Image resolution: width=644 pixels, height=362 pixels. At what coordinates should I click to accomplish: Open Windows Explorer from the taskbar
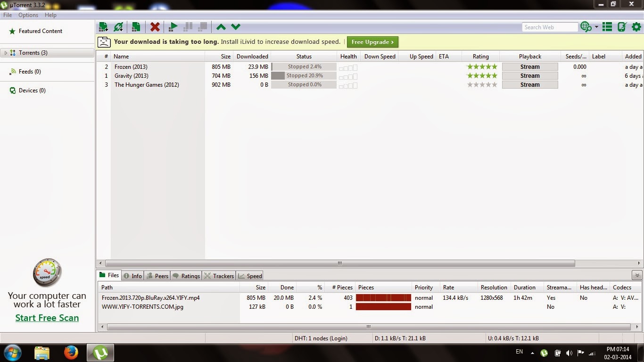41,353
